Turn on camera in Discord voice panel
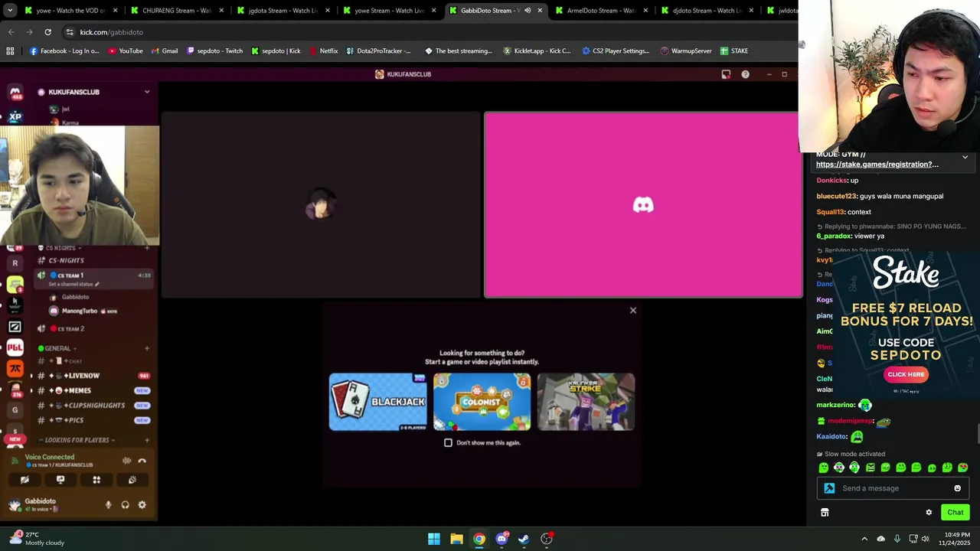Image resolution: width=980 pixels, height=551 pixels. click(x=24, y=480)
